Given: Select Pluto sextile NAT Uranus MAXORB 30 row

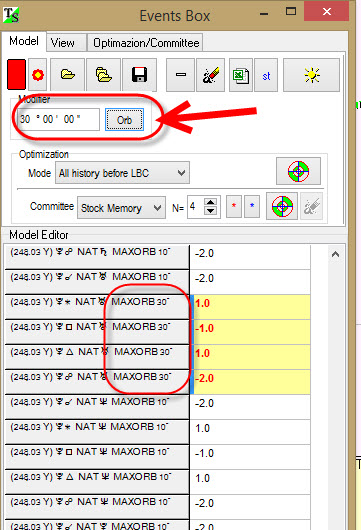Looking at the screenshot, I should [x=97, y=307].
